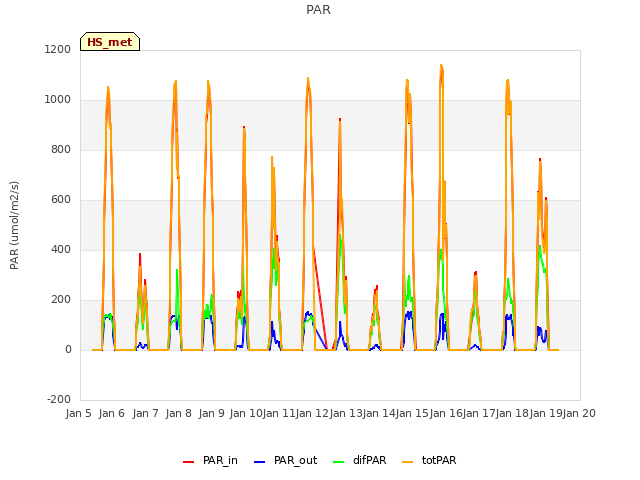The width and height of the screenshot is (640, 480).
Task: Click the Jan 16 x-axis label
Action: tap(445, 413)
